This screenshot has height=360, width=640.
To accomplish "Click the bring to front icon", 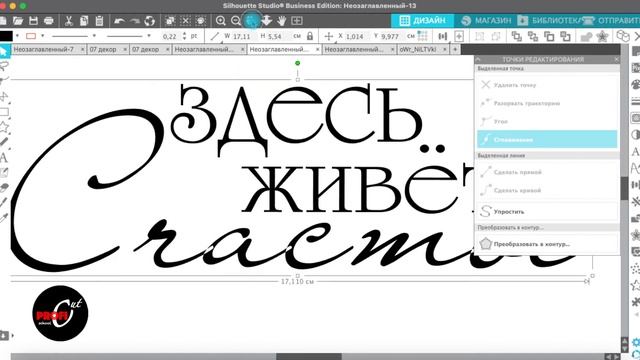I will (517, 36).
